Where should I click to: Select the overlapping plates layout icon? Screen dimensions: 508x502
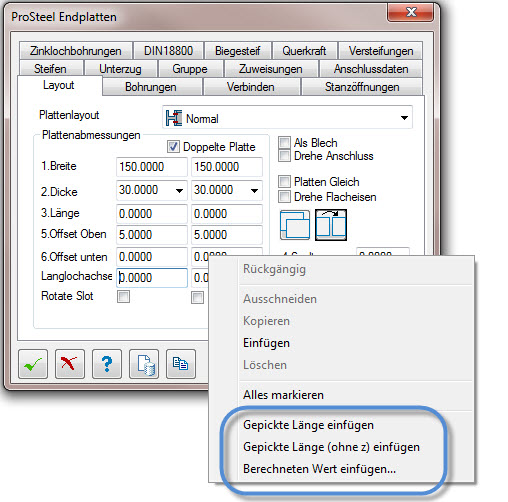(x=295, y=225)
